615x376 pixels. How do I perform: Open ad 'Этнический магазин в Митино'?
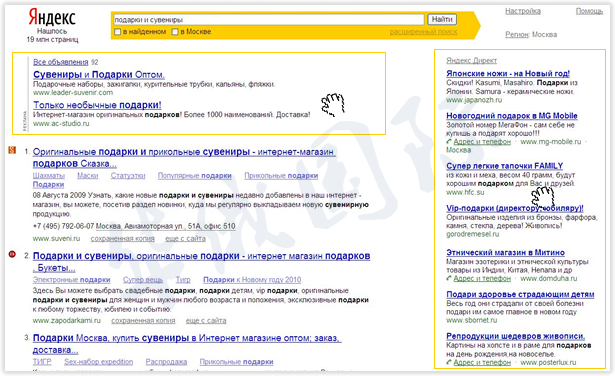coord(506,252)
